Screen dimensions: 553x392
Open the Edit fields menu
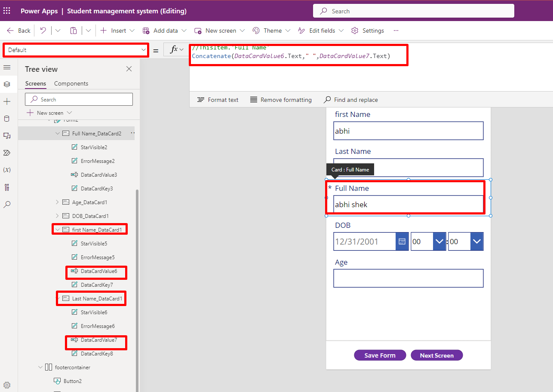click(321, 31)
